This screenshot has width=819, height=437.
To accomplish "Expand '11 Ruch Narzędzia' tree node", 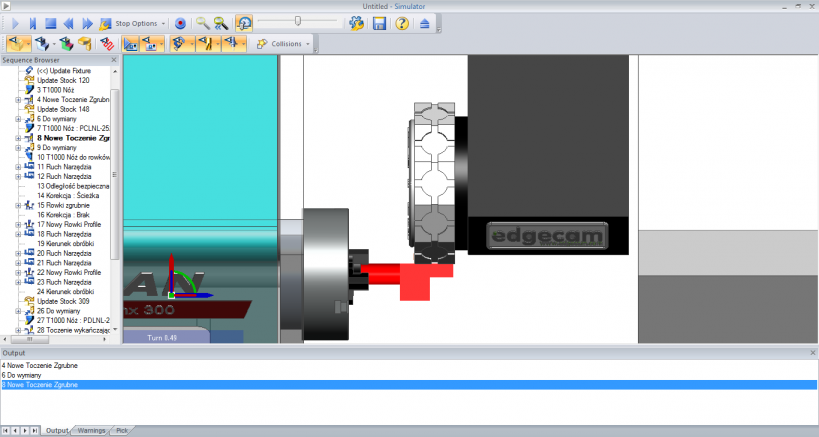I will point(18,167).
